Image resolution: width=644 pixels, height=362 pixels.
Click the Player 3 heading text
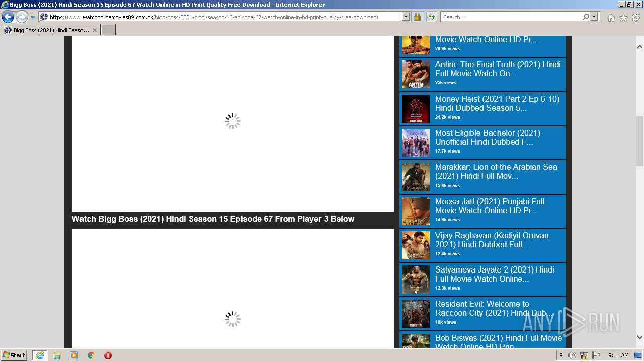pos(213,219)
